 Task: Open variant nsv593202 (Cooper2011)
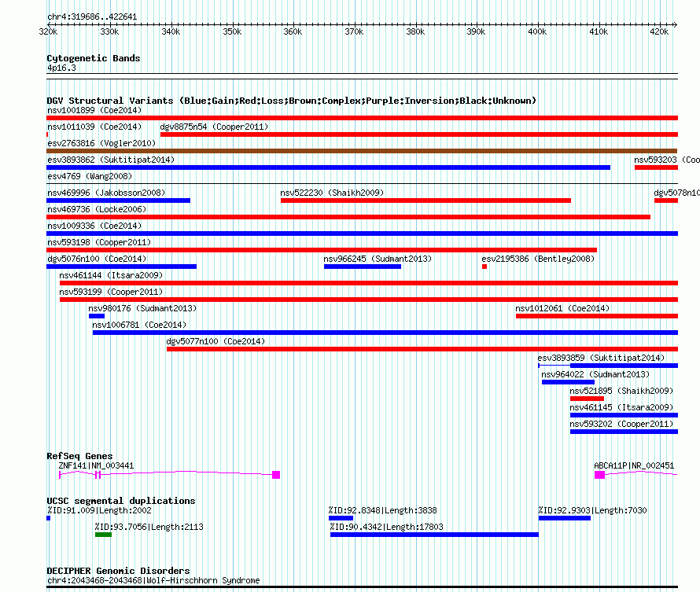click(621, 425)
